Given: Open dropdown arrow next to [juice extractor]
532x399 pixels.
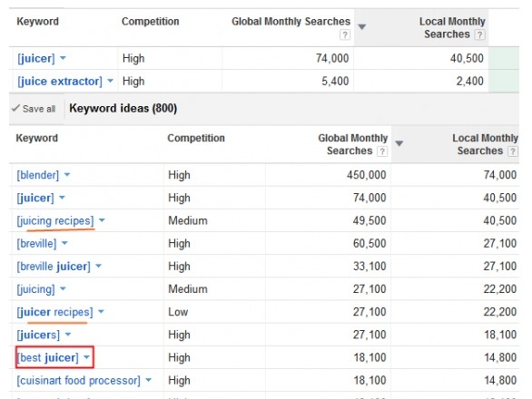Looking at the screenshot, I should coord(110,81).
